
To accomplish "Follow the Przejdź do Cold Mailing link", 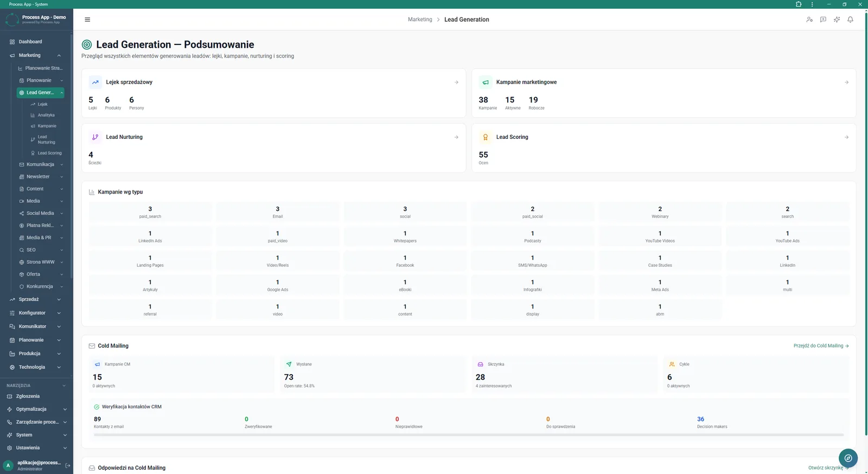I will (x=821, y=346).
